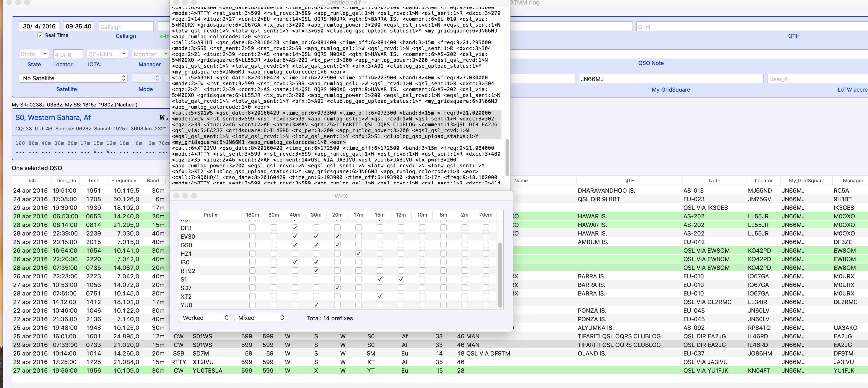Open the No Satellite popup menu
Screen dimensions: 868x388
pos(73,78)
